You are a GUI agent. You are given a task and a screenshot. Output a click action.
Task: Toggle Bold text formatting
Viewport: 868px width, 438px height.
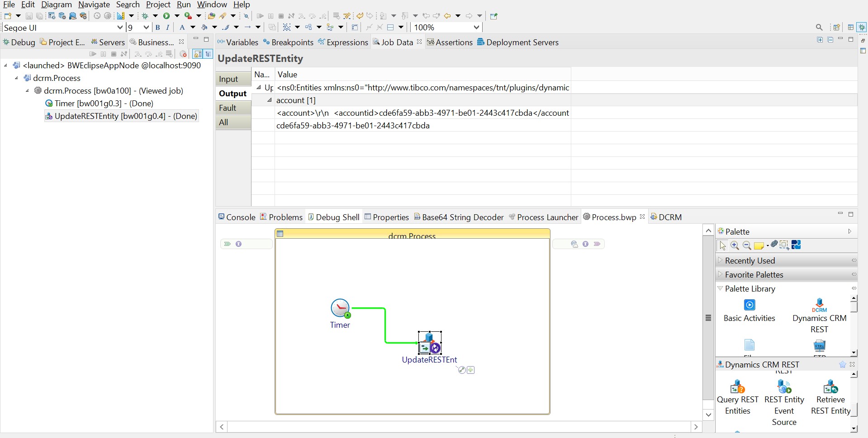[157, 28]
